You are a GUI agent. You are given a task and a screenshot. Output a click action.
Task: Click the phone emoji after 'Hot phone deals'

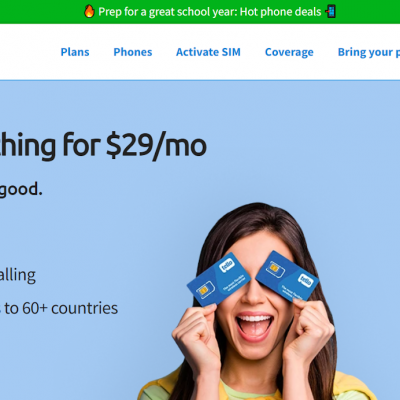point(330,12)
